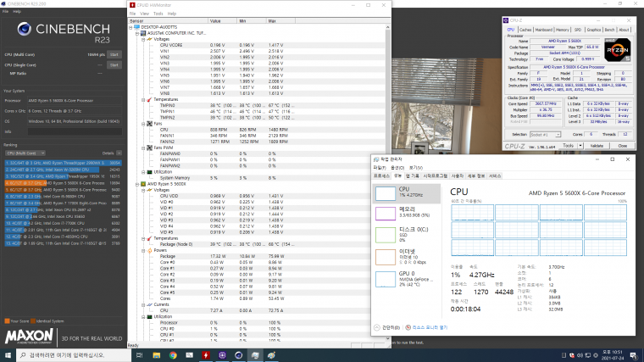Switch to the Graphics tab in CPU-Z

[x=593, y=30]
